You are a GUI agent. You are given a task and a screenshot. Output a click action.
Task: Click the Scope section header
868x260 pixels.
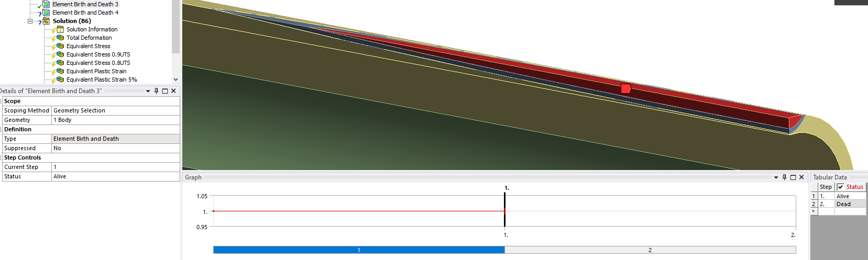tap(91, 101)
